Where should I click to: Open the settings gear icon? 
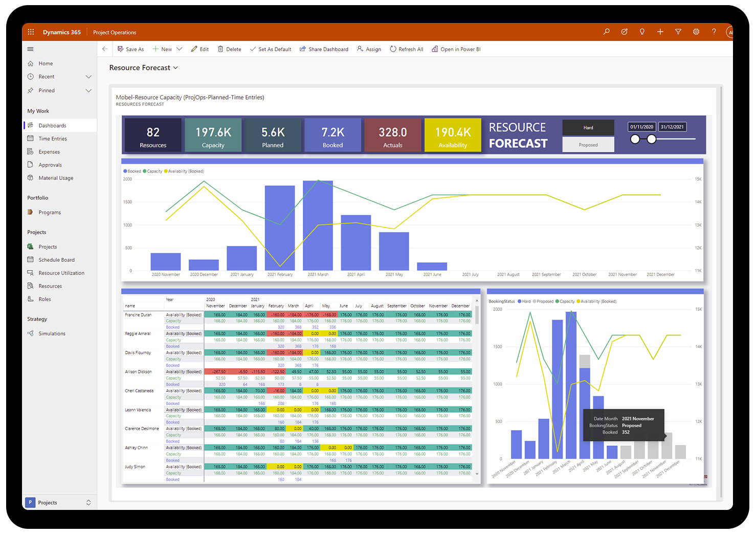[x=696, y=32]
